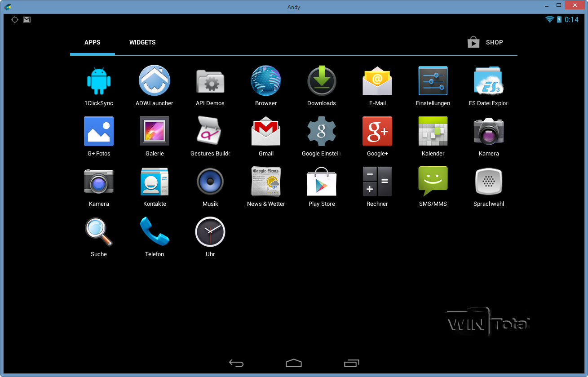Open the G+ Fotos app
588x377 pixels.
(x=99, y=131)
